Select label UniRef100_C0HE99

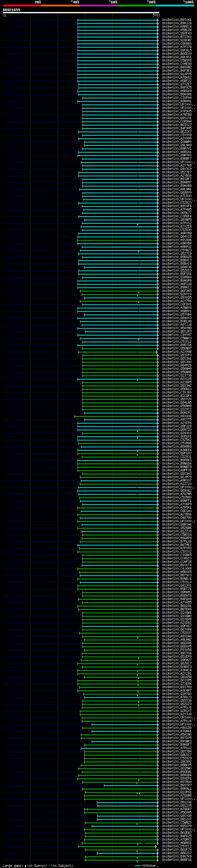pyautogui.click(x=176, y=64)
